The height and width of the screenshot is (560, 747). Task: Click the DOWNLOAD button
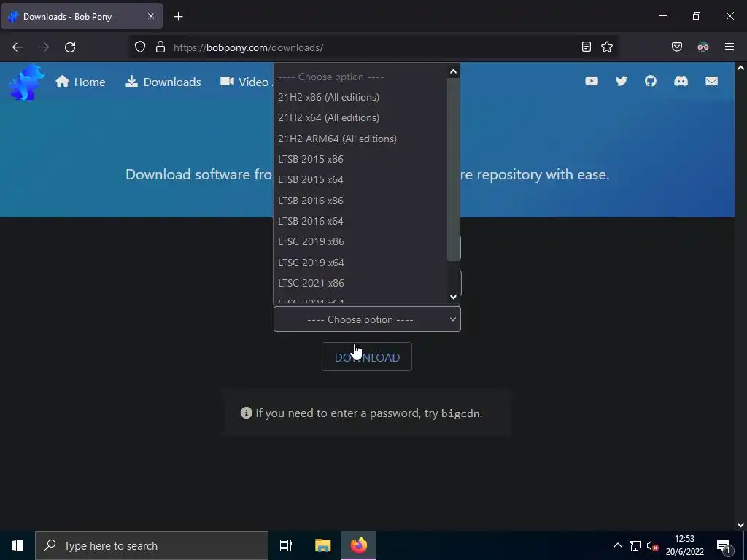pos(367,357)
